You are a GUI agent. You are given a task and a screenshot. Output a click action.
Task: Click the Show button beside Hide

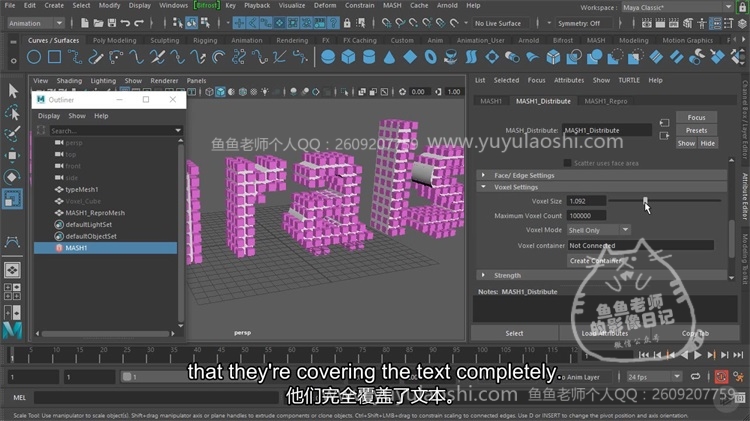pyautogui.click(x=686, y=143)
